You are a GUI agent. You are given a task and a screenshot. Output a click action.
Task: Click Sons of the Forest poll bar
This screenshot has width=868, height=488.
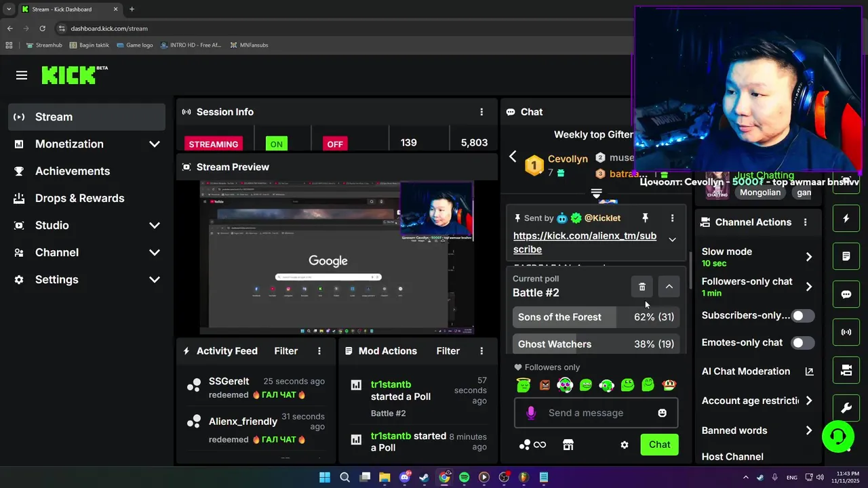(x=596, y=317)
